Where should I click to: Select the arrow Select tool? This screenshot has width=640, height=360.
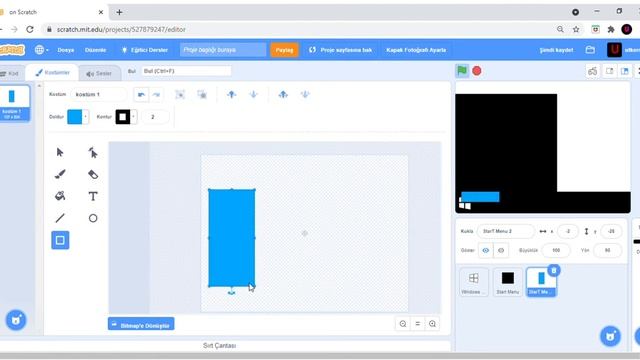point(60,153)
